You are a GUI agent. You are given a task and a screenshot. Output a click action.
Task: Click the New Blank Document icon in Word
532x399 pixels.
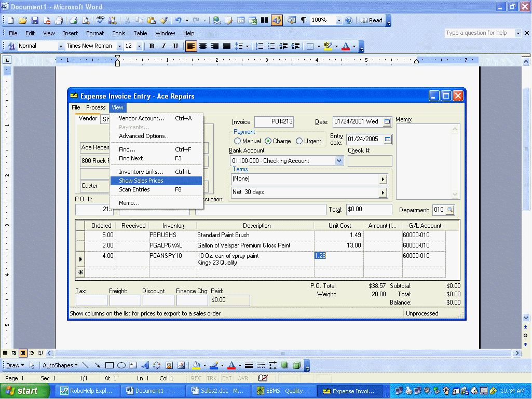point(11,20)
